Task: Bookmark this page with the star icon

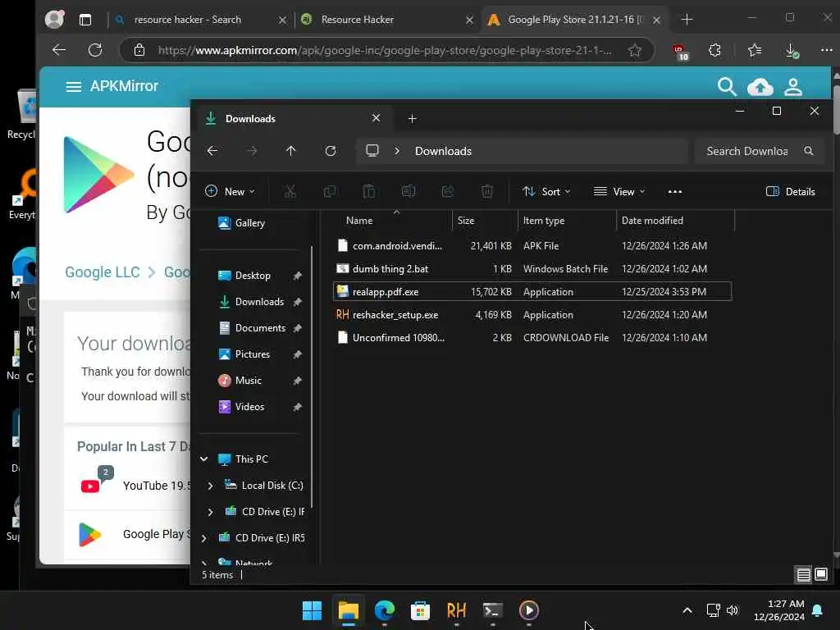Action: coord(635,50)
